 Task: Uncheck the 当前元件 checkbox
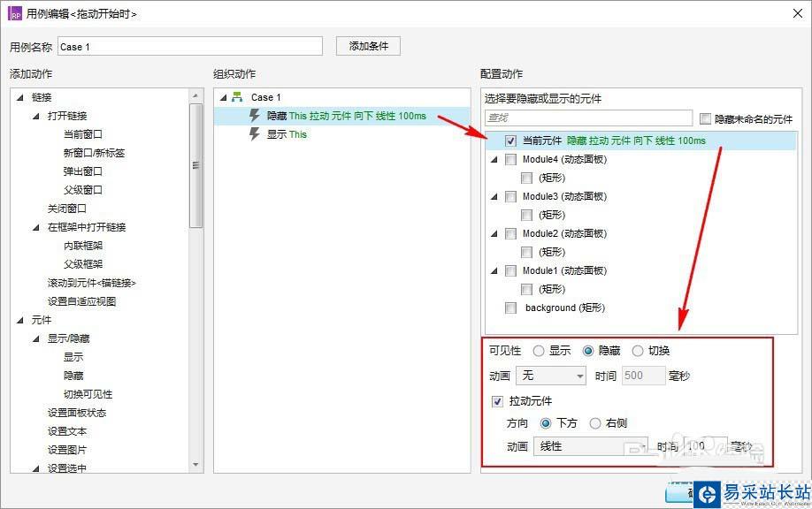510,141
